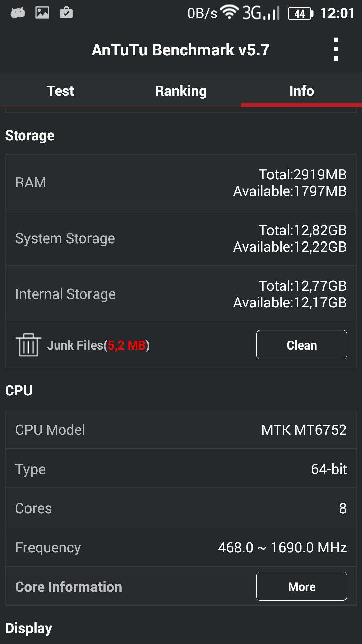Screen dimensions: 362x644
Task: Show more core information
Action: (302, 586)
